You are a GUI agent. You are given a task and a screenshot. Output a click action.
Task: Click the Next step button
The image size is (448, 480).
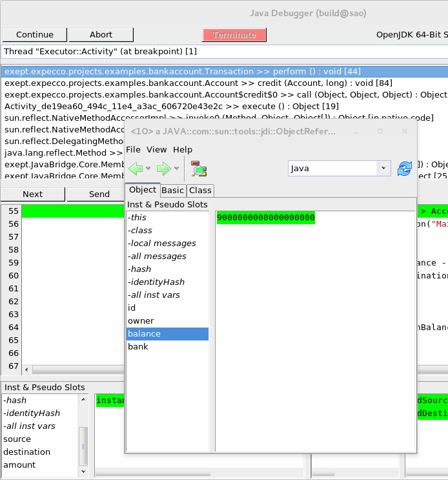point(32,194)
